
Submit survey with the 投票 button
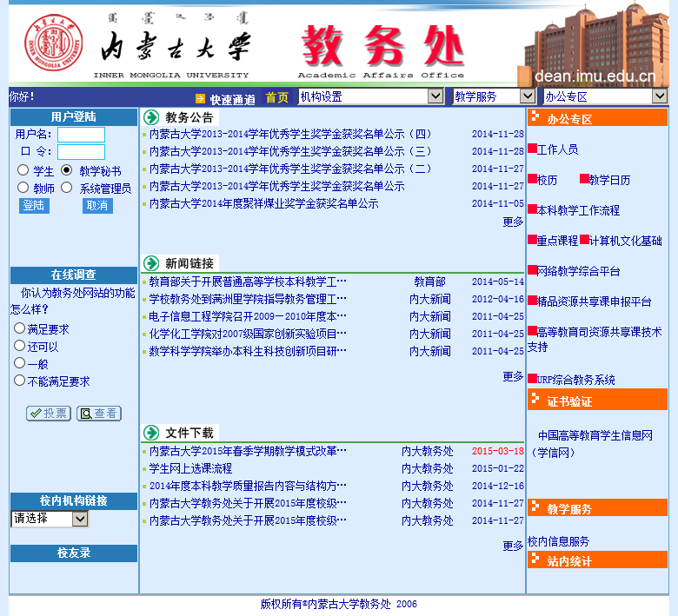tap(49, 414)
